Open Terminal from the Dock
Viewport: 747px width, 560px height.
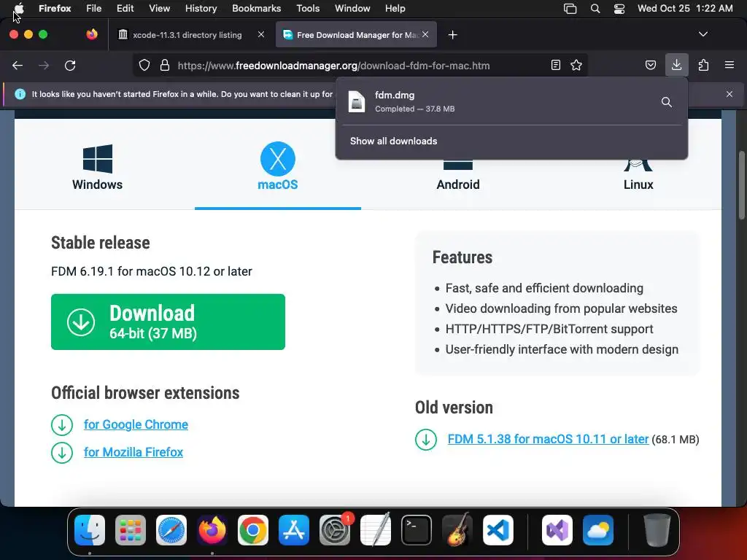click(417, 529)
